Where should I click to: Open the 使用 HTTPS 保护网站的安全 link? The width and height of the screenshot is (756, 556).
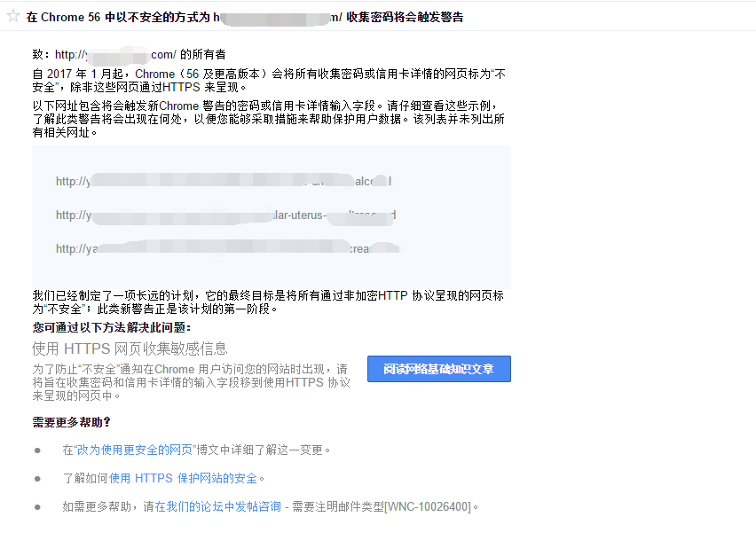183,478
